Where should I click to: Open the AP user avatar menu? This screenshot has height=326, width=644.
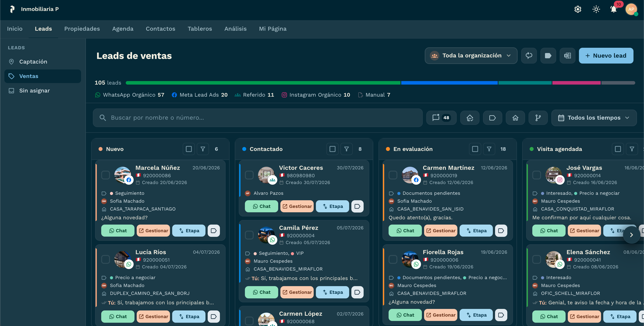coord(631,9)
